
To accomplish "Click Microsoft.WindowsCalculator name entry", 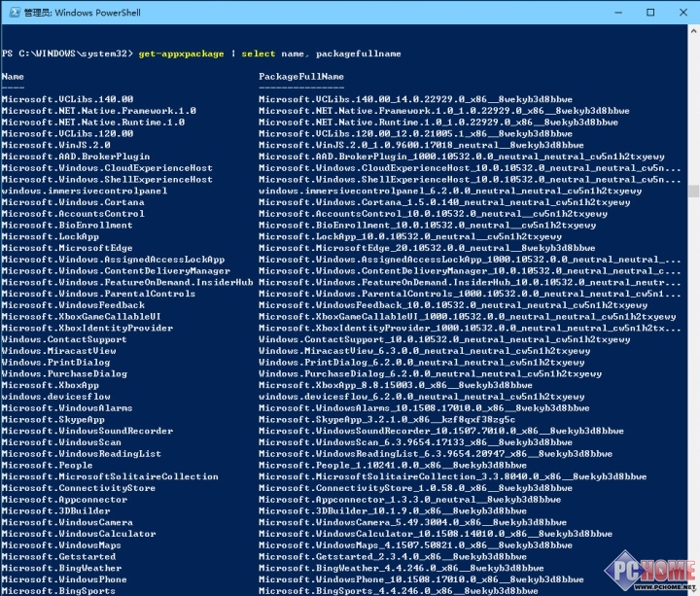I will pos(79,534).
